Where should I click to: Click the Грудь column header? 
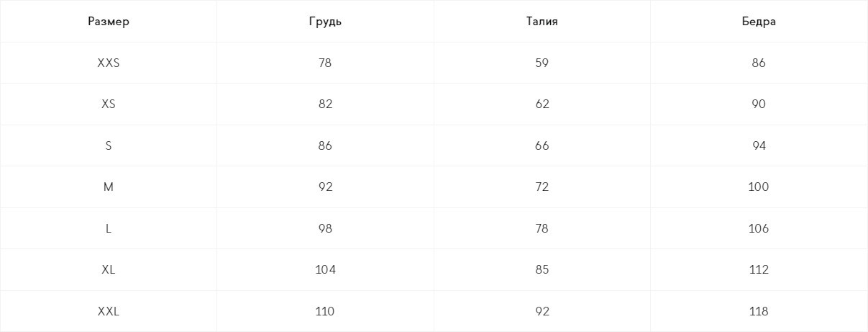coord(325,22)
